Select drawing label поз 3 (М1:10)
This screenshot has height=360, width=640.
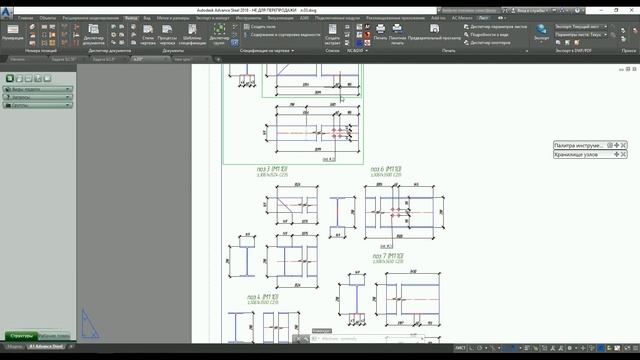coord(272,169)
